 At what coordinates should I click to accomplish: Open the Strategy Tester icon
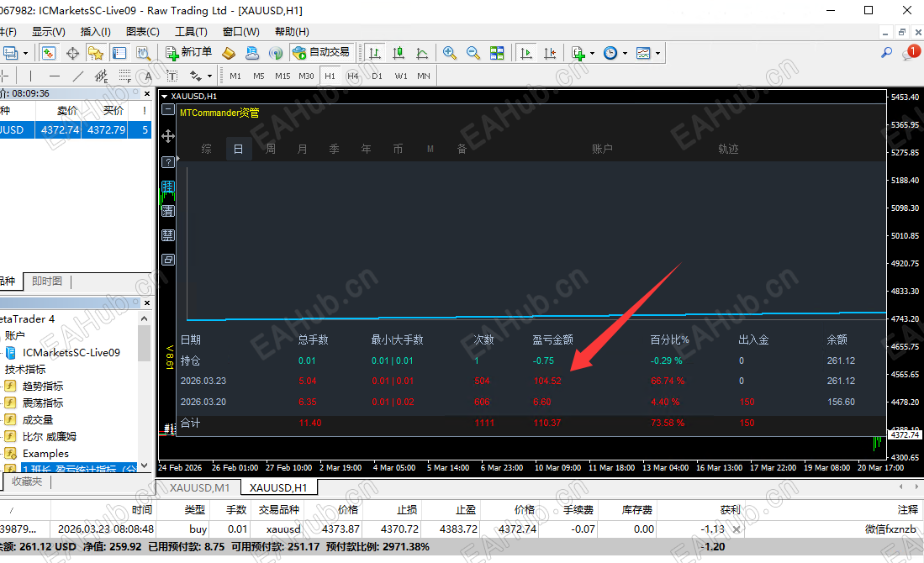coord(143,53)
